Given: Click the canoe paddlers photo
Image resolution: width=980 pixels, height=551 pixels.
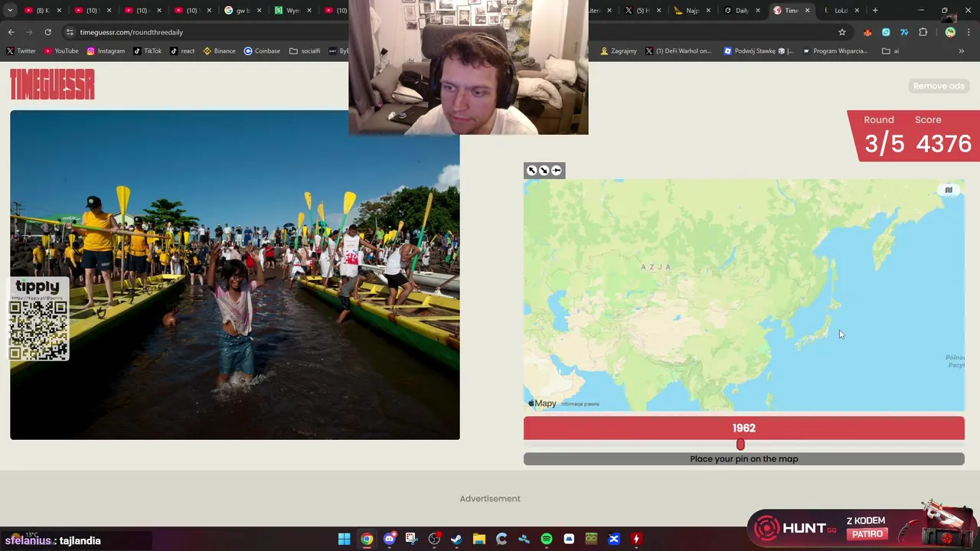Looking at the screenshot, I should click(x=235, y=275).
